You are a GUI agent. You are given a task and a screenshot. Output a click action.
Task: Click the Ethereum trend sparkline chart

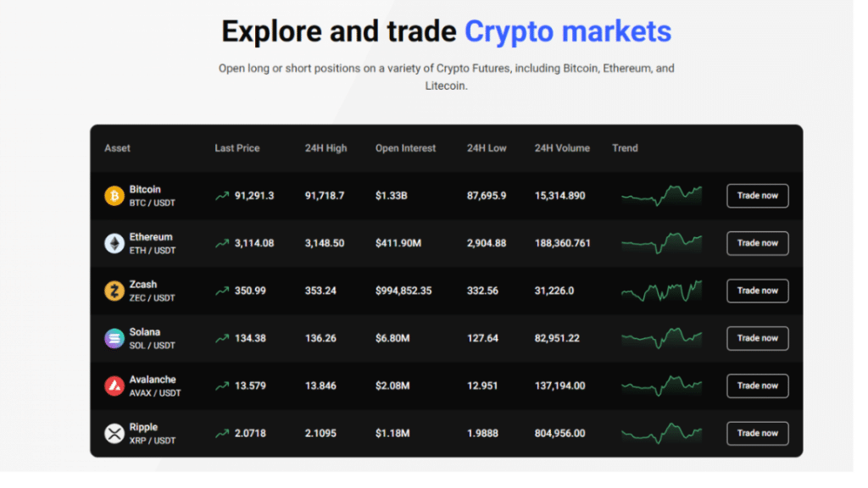pyautogui.click(x=661, y=242)
